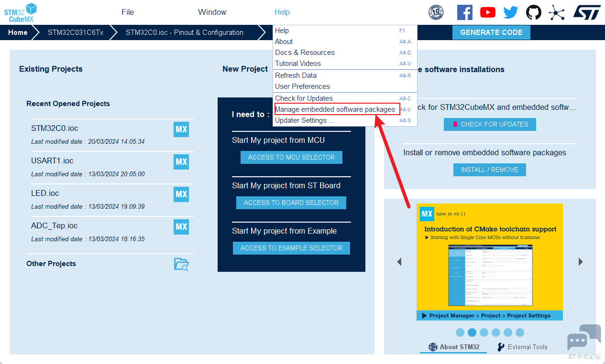The width and height of the screenshot is (605, 364).
Task: Click ACCESS TO MCU SELECTOR button
Action: click(x=291, y=157)
